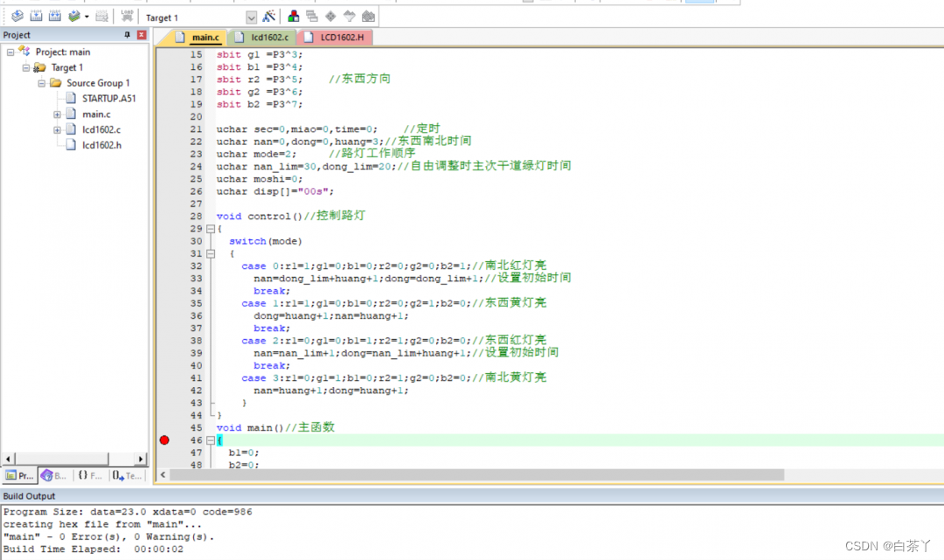Collapse the Source Group 1 folder
Viewport: 944px width, 560px height.
coord(42,83)
